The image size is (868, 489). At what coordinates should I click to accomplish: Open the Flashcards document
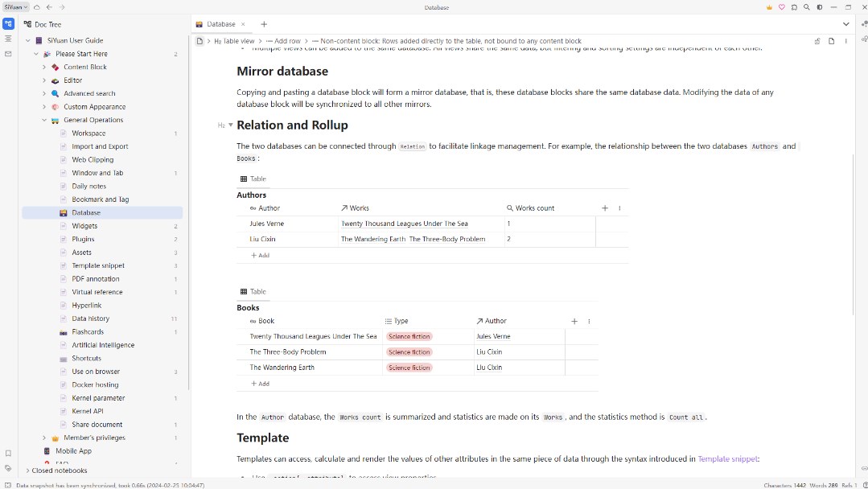click(88, 332)
